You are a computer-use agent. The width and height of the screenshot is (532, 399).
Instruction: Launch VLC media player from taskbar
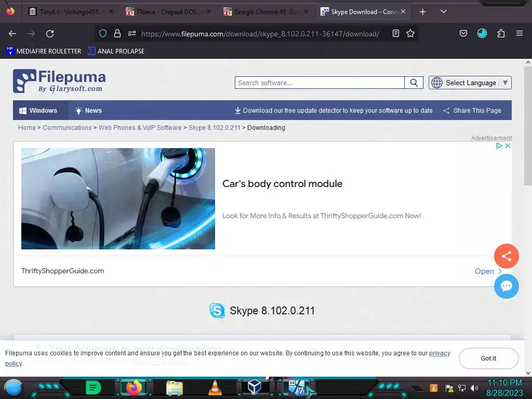pos(215,388)
